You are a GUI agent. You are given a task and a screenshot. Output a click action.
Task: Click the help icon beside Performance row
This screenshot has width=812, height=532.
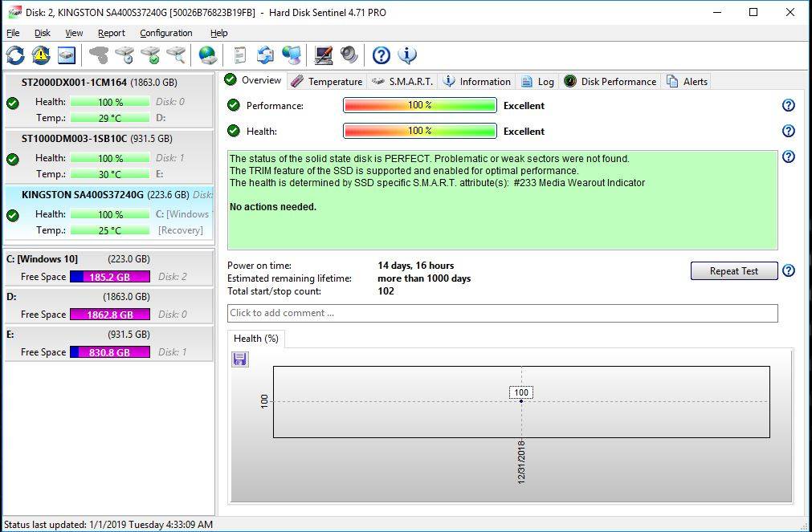788,106
